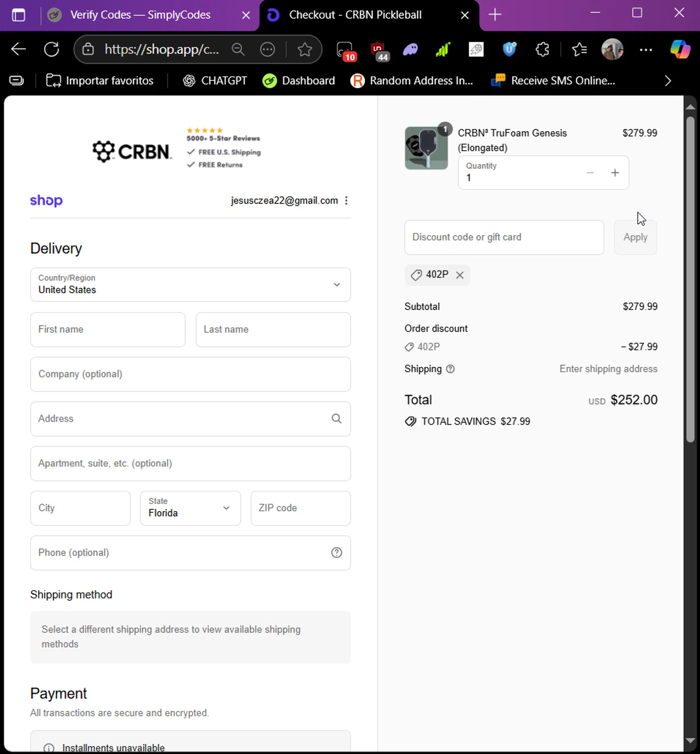Open Importar favoritos bookmark
700x754 pixels.
pyautogui.click(x=100, y=80)
